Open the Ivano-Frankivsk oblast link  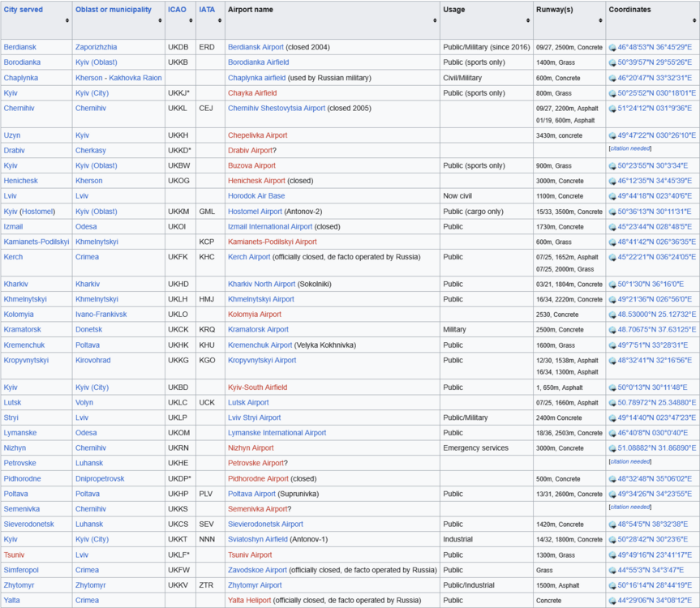(x=101, y=315)
